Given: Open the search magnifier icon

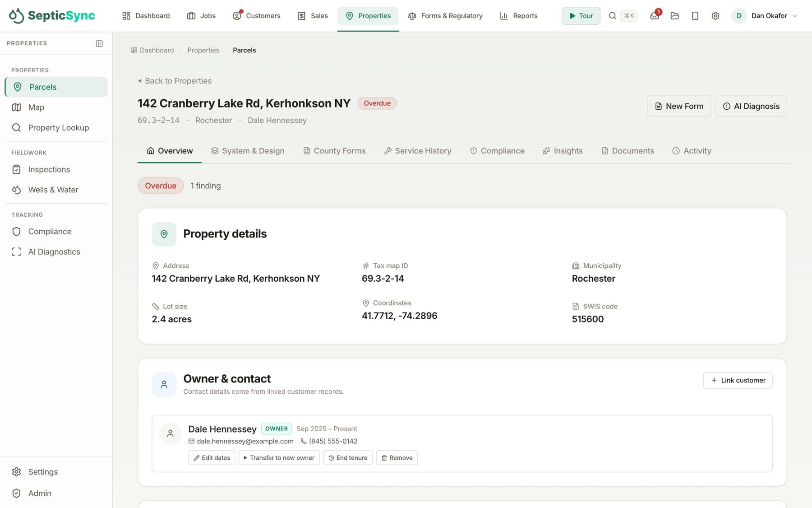Looking at the screenshot, I should tap(612, 16).
